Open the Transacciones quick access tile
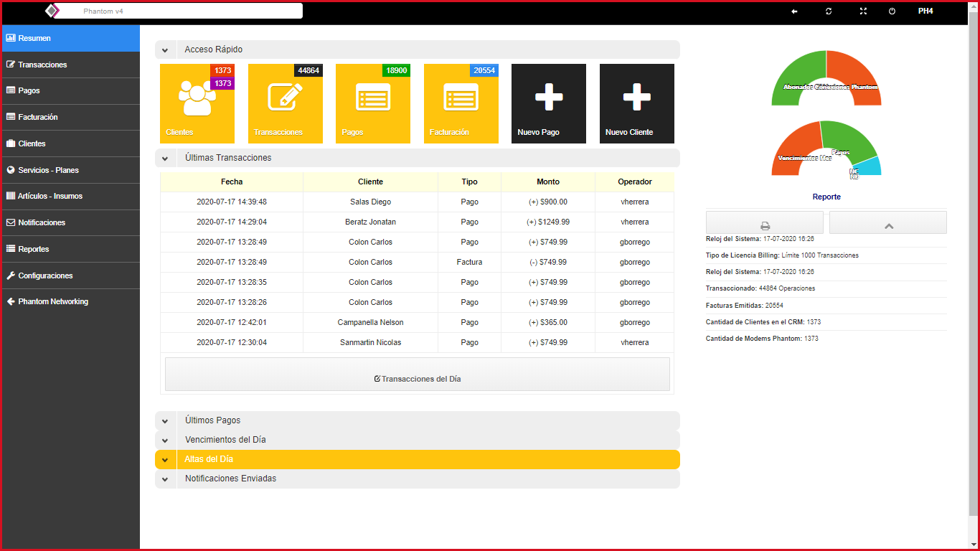The height and width of the screenshot is (551, 980). point(285,103)
